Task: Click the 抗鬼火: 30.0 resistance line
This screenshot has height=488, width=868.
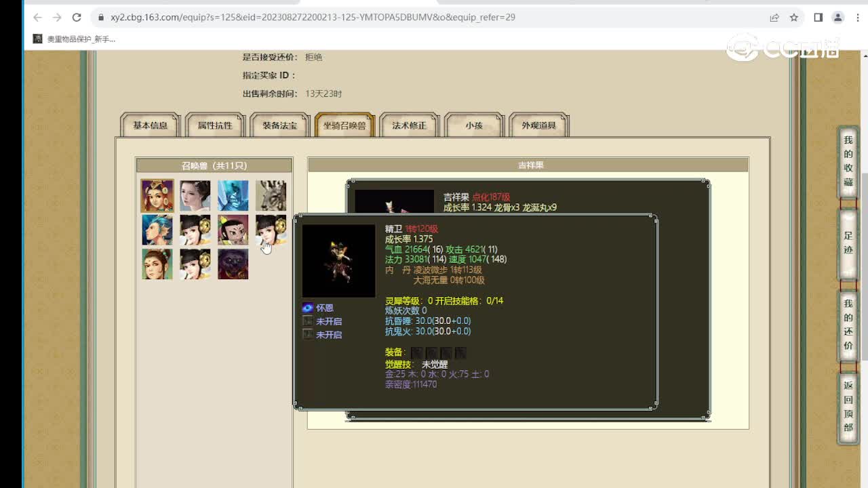Action: point(428,331)
